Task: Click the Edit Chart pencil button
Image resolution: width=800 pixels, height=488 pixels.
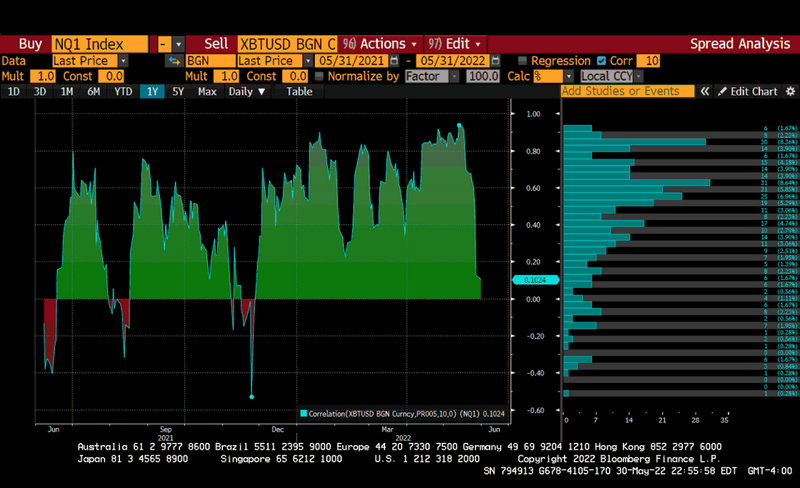Action: tap(747, 91)
